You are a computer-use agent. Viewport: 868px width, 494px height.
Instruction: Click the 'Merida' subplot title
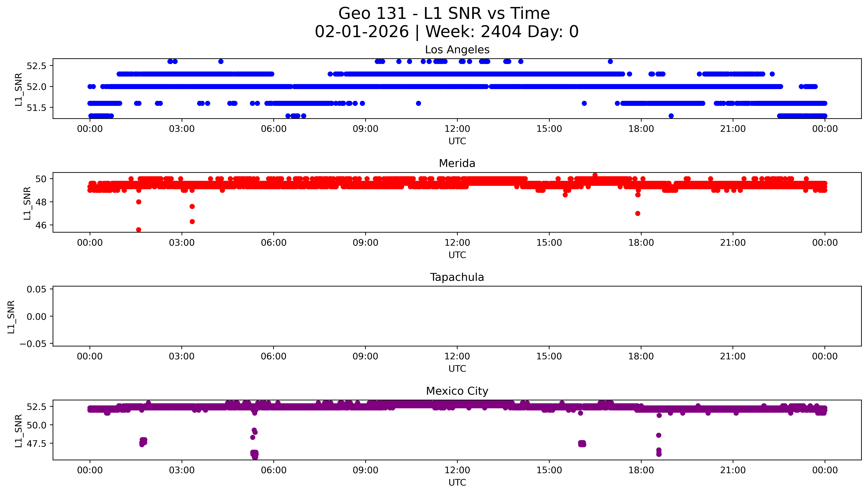point(457,164)
